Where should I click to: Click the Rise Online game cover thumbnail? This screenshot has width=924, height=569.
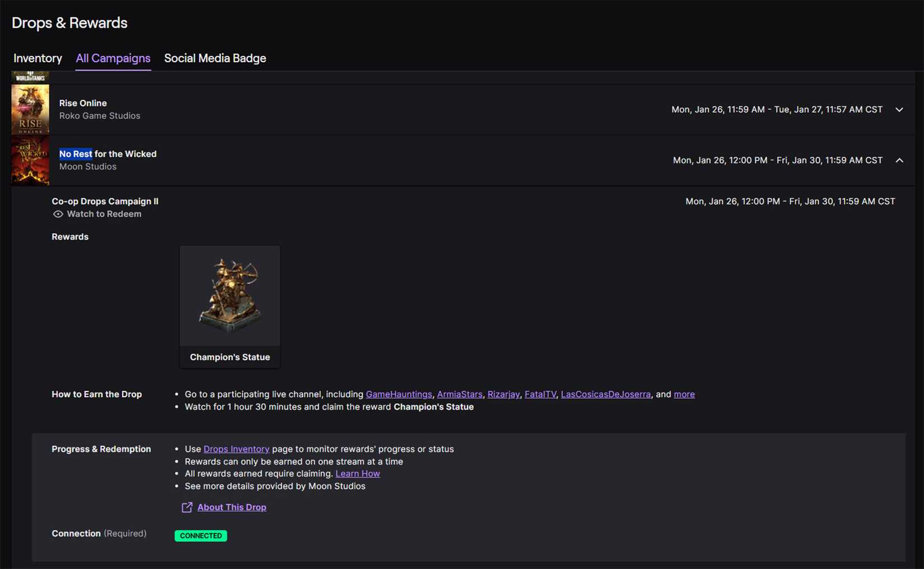[30, 109]
